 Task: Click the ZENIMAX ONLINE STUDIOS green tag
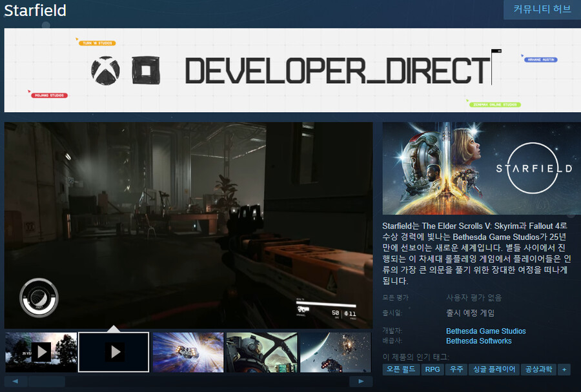[x=495, y=104]
